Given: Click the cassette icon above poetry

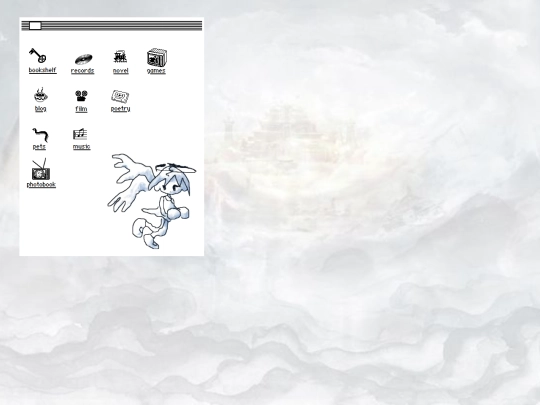Looking at the screenshot, I should pos(120,96).
